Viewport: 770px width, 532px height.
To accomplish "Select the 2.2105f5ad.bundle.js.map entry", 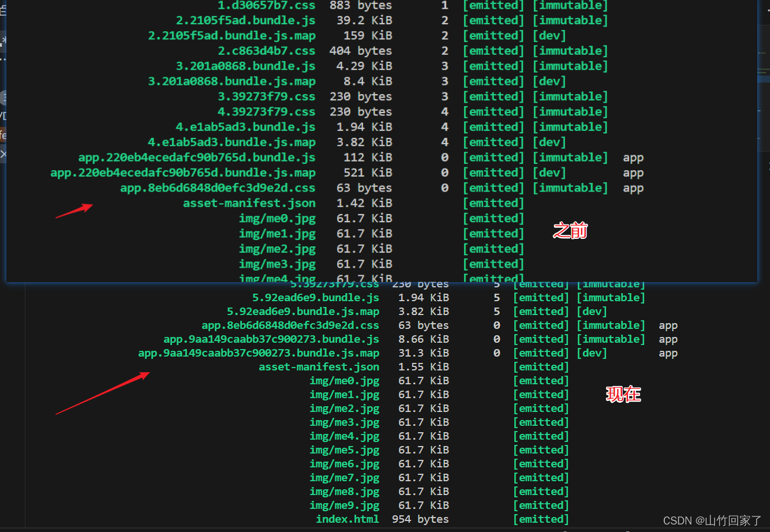I will (232, 36).
